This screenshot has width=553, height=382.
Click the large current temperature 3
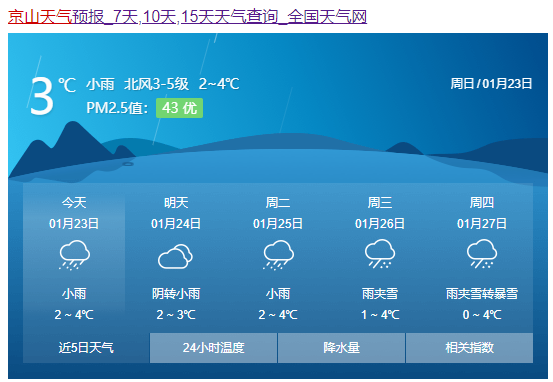click(x=42, y=96)
